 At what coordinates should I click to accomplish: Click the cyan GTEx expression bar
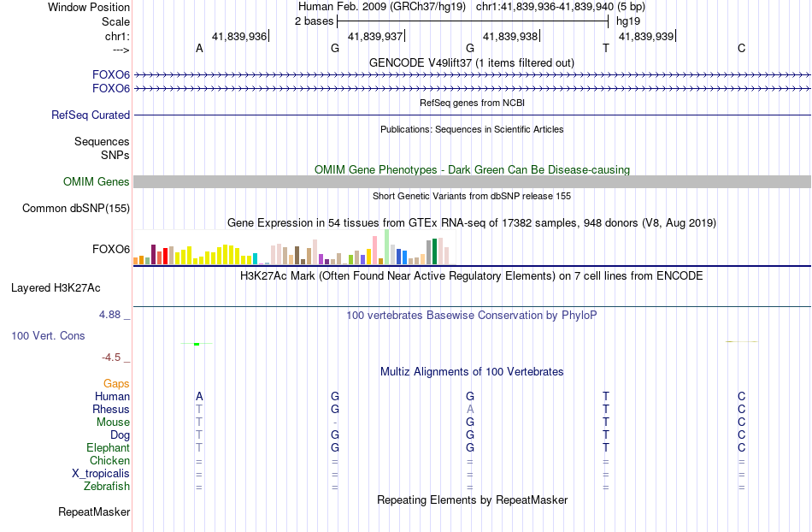tap(255, 259)
